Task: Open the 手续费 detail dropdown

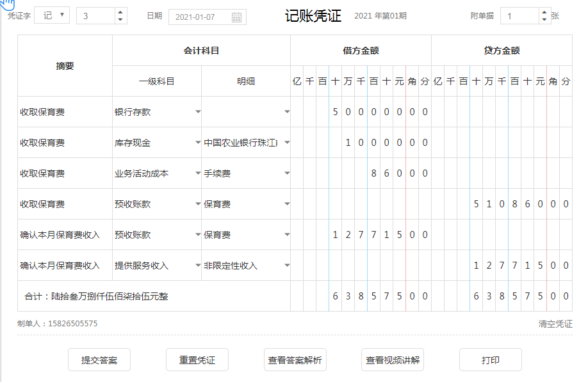Action: [x=287, y=173]
